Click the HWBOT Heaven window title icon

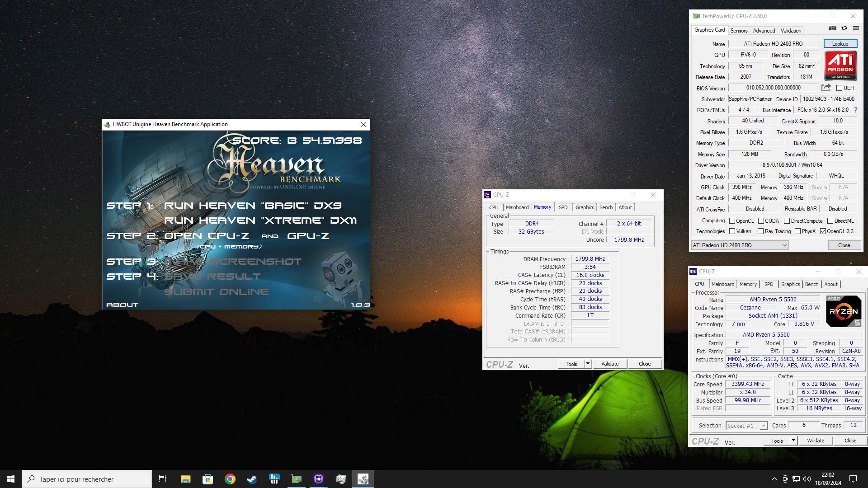click(107, 124)
